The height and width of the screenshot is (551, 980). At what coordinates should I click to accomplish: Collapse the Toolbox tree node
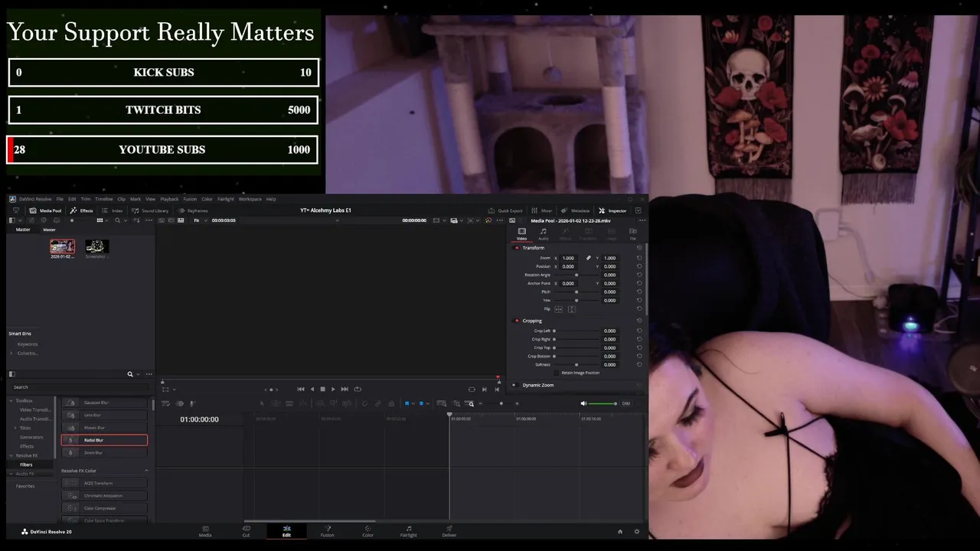(11, 400)
